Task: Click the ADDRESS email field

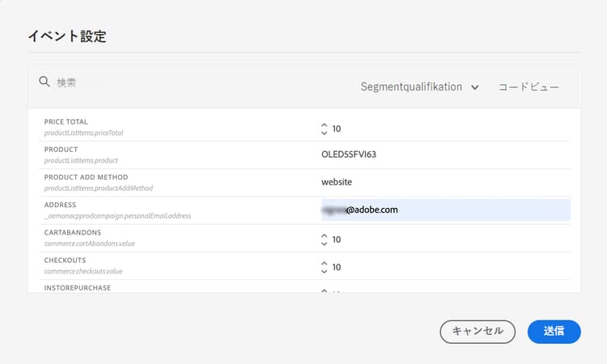Action: (x=445, y=210)
